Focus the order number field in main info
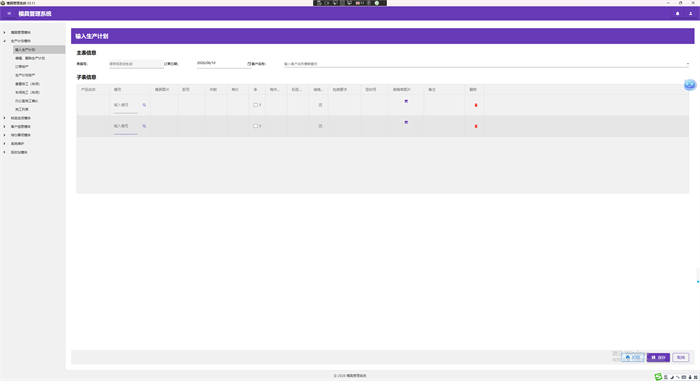 136,64
